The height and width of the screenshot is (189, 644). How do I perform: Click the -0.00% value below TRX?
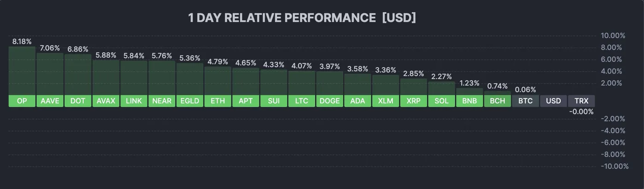click(x=581, y=112)
